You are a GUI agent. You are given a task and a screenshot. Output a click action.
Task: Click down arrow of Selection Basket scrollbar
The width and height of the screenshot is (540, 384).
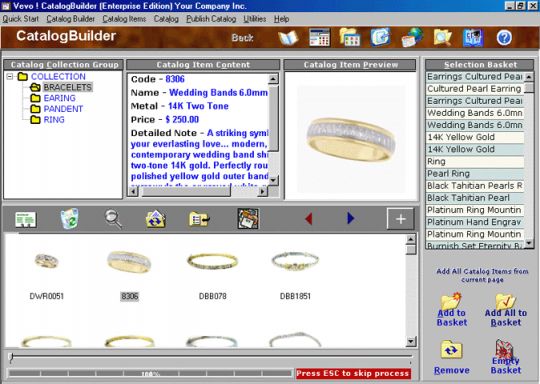pos(529,244)
